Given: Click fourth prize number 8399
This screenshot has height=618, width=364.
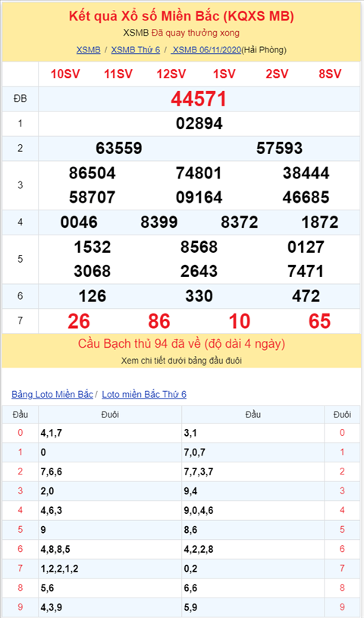Looking at the screenshot, I should point(159,222).
